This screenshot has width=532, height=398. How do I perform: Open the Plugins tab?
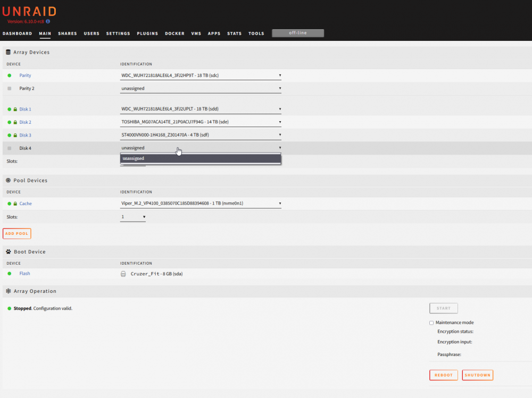pyautogui.click(x=147, y=33)
